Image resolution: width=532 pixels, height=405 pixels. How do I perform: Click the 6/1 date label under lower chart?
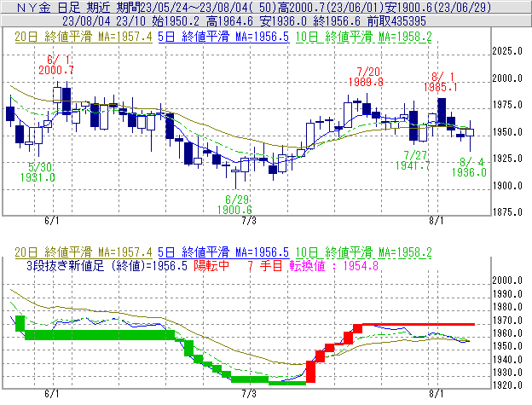point(51,393)
